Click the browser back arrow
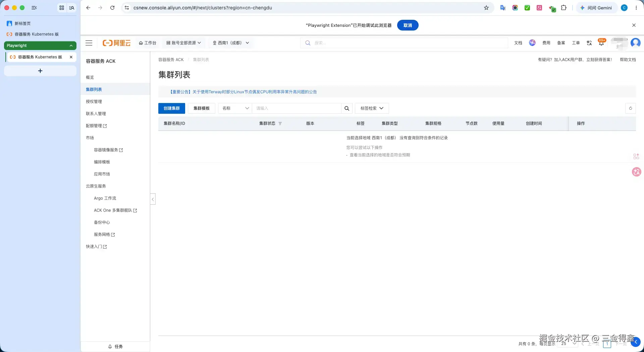 coord(88,8)
